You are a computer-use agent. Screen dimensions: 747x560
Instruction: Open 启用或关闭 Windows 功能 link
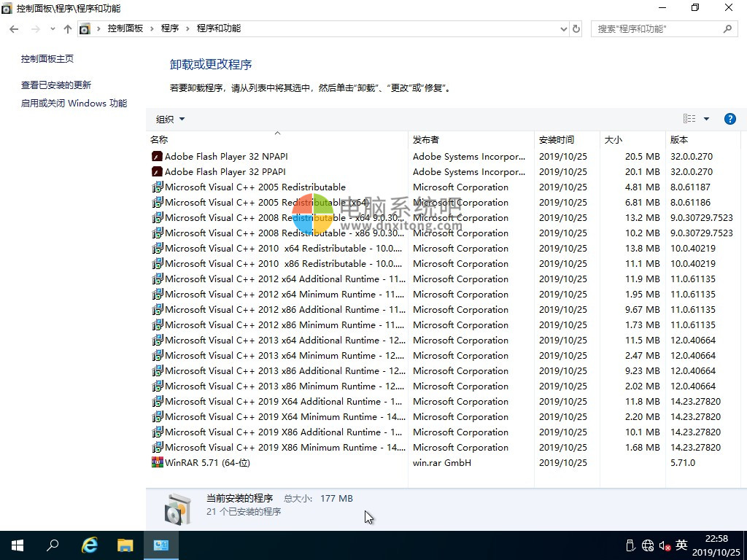tap(74, 104)
